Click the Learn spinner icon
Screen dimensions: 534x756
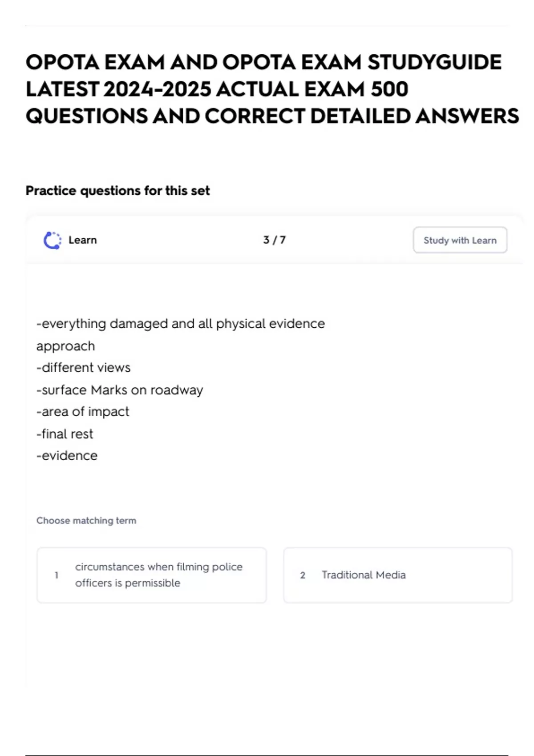53,241
